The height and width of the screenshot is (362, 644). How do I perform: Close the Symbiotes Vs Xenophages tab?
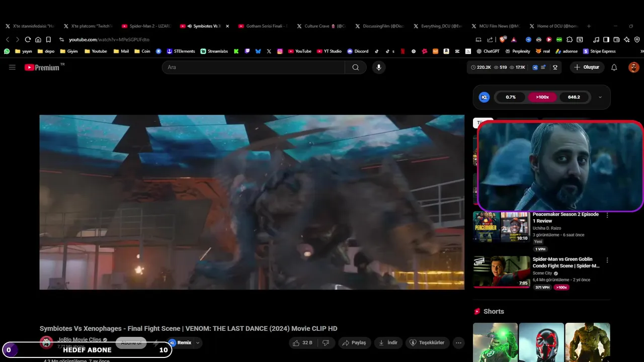coord(227,26)
